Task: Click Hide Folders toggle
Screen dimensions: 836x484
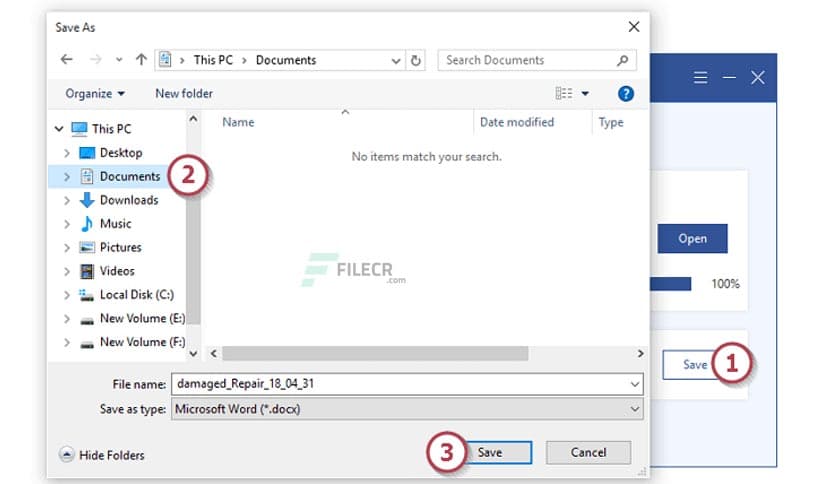Action: (x=102, y=455)
